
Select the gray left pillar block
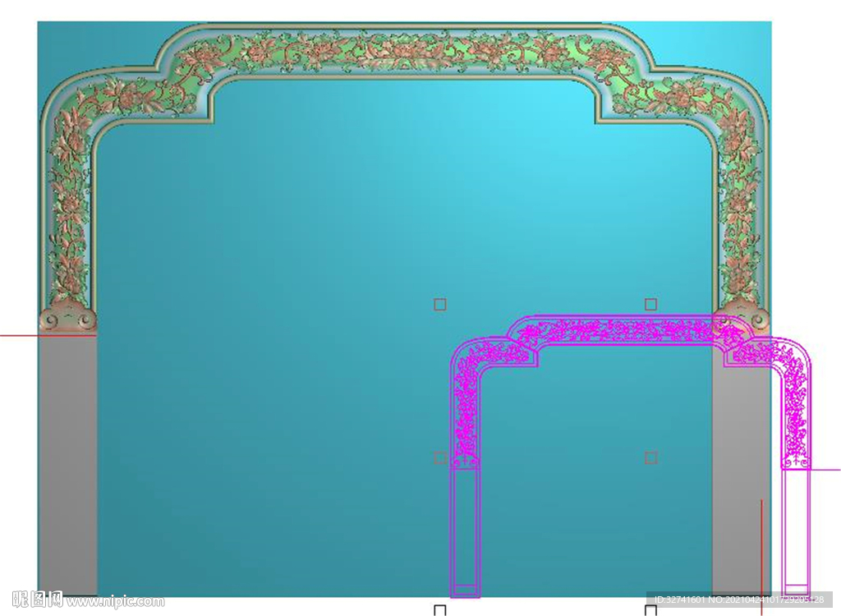point(68,463)
